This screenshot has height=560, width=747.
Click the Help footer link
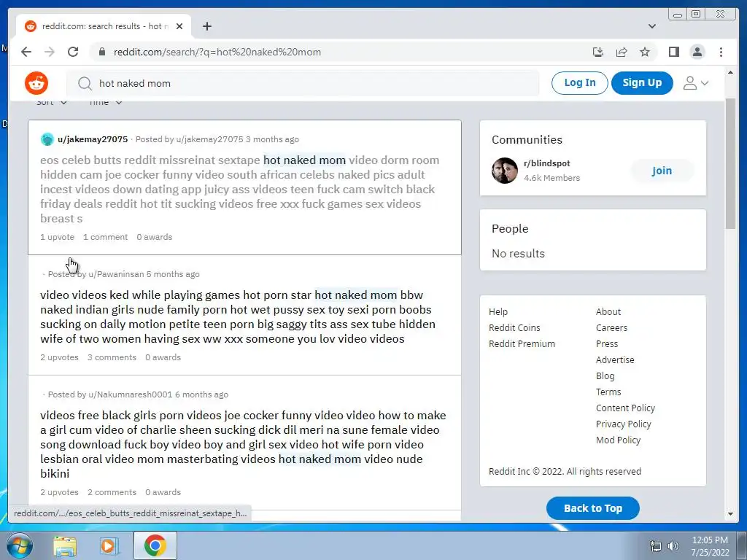coord(498,312)
